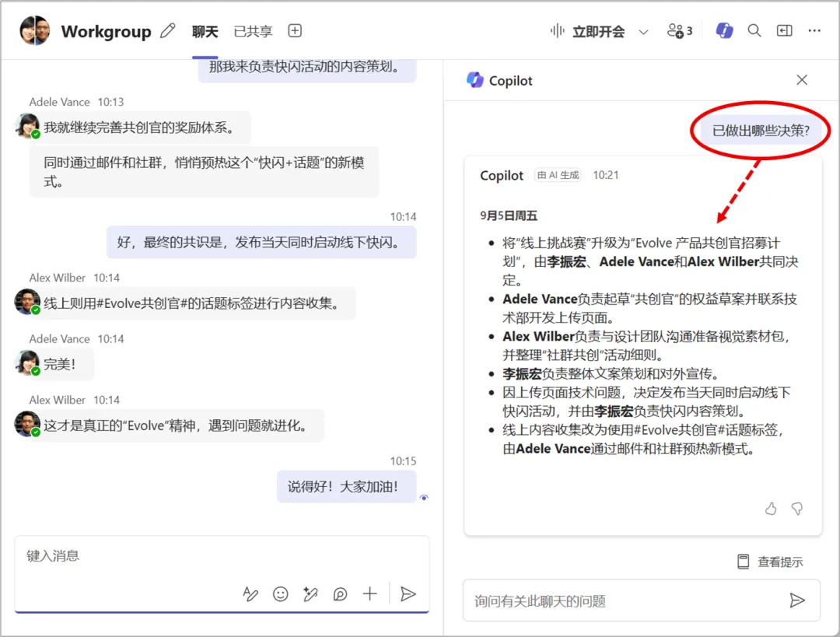Viewport: 840px width, 637px height.
Task: Open the emoji picker
Action: click(280, 593)
